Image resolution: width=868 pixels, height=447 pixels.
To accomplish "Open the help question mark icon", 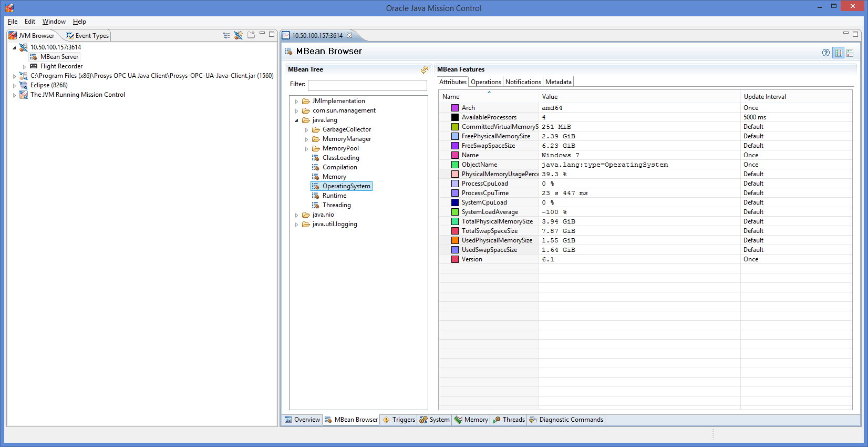I will pyautogui.click(x=826, y=53).
